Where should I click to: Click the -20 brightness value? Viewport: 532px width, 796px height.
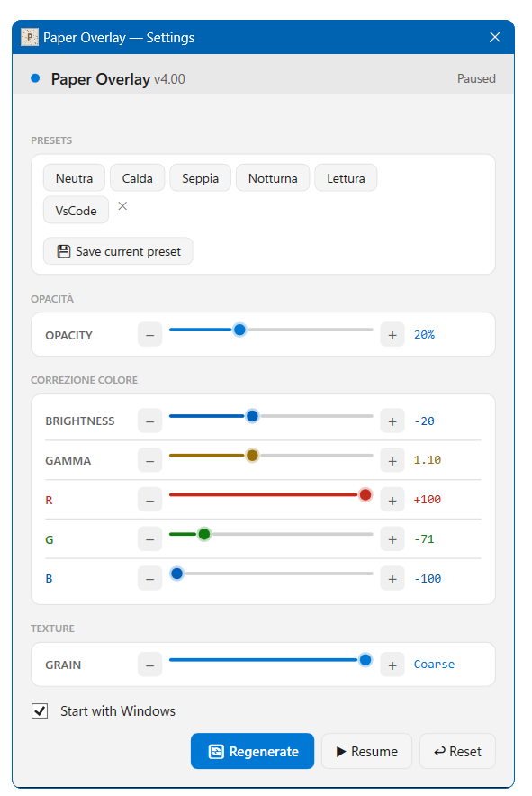click(424, 421)
